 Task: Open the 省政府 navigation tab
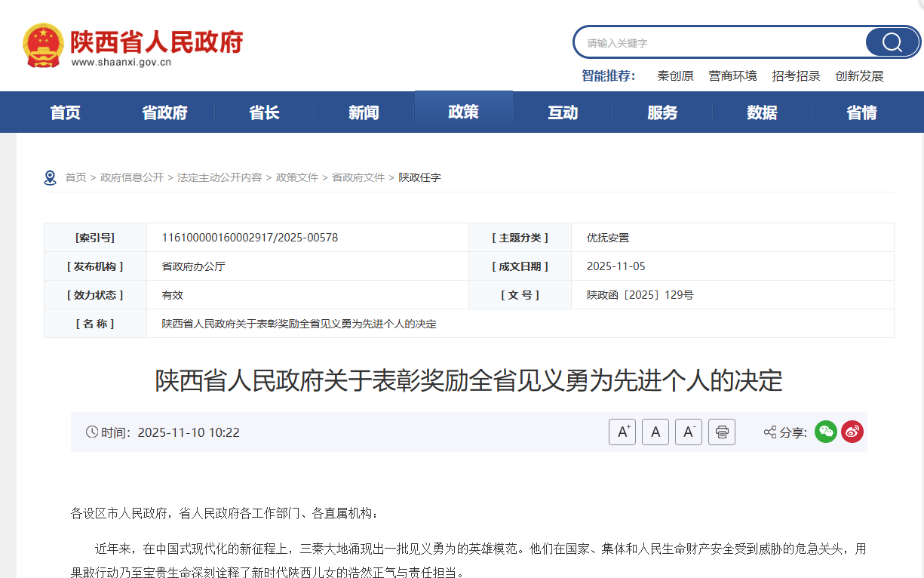pyautogui.click(x=164, y=112)
